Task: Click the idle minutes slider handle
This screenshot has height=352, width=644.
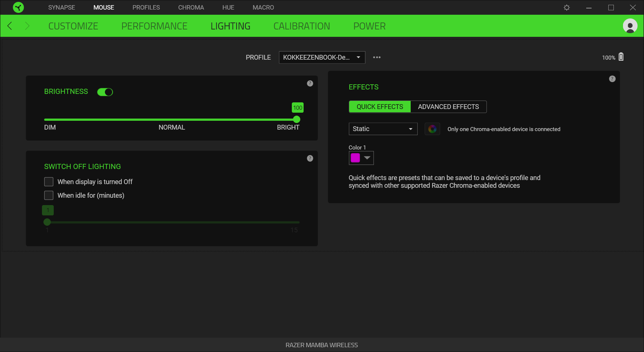Action: click(x=47, y=222)
